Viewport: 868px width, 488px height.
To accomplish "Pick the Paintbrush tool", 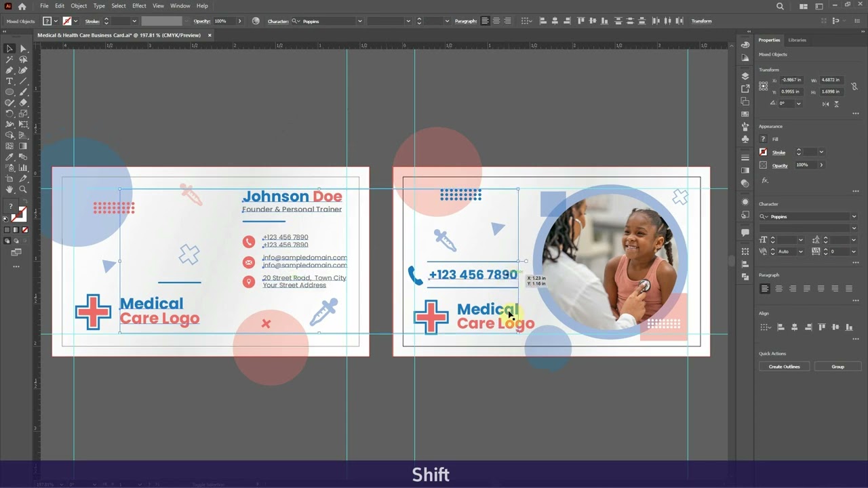I will pyautogui.click(x=23, y=92).
